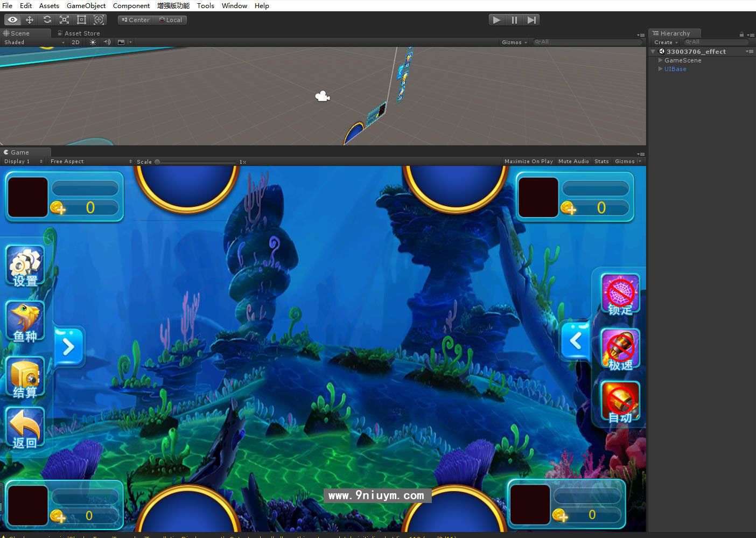756x538 pixels.
Task: Toggle the Stats overlay
Action: tap(601, 162)
